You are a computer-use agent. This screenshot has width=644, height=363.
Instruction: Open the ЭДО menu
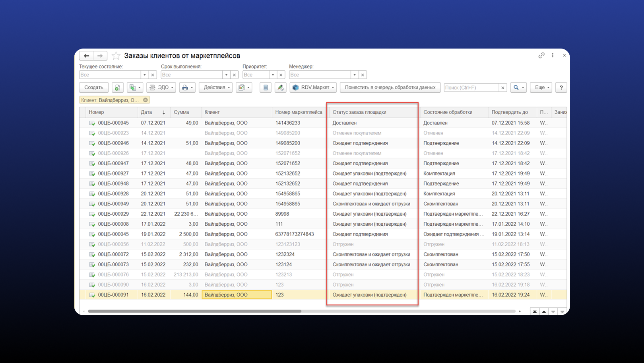pos(161,88)
